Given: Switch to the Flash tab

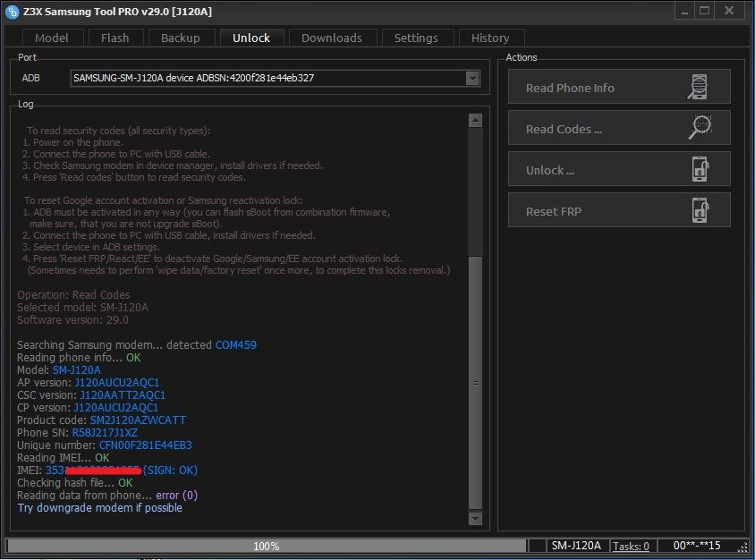Looking at the screenshot, I should [115, 38].
